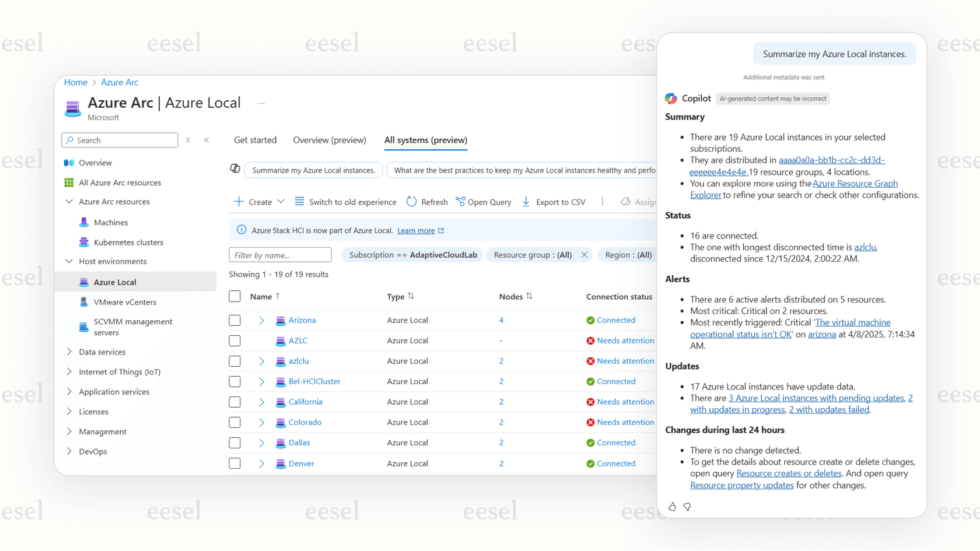Expand the Create dropdown menu
This screenshot has width=980, height=551.
point(282,202)
